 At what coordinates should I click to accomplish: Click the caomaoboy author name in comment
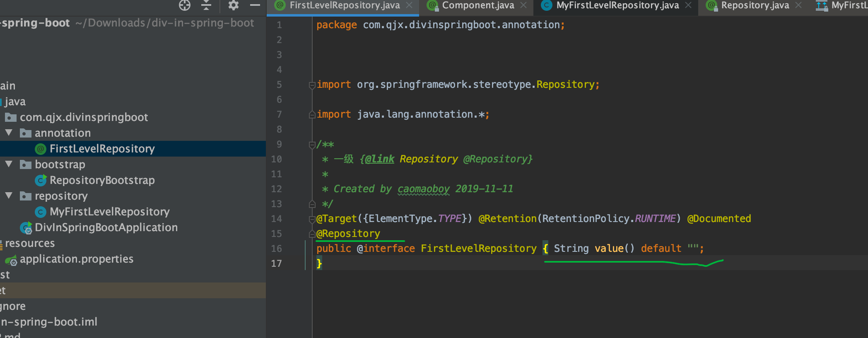(424, 189)
